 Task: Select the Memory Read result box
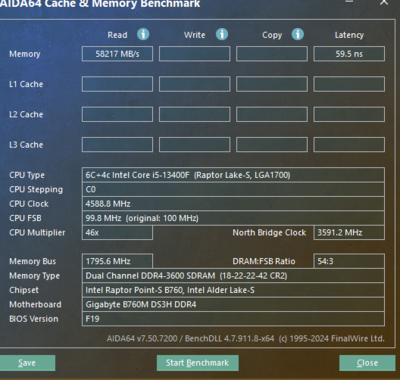[117, 54]
